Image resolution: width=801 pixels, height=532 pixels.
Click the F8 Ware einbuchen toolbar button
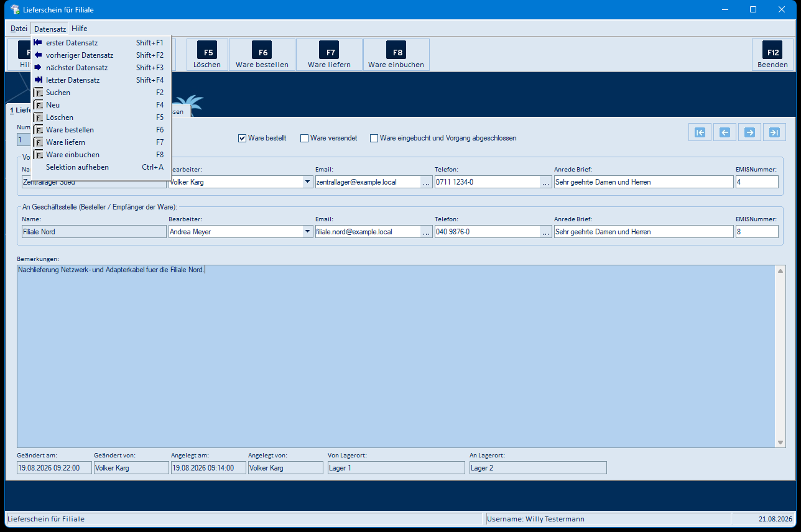pos(396,55)
